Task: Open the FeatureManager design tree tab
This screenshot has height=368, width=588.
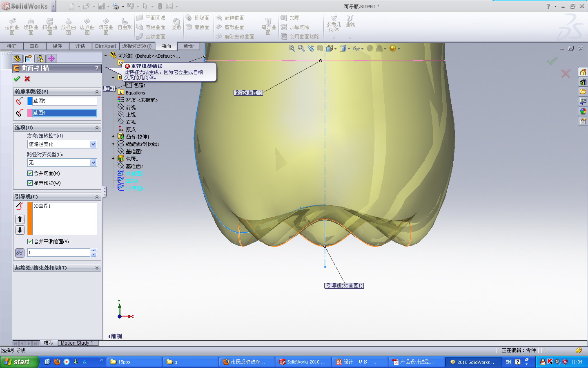Action: coord(17,58)
